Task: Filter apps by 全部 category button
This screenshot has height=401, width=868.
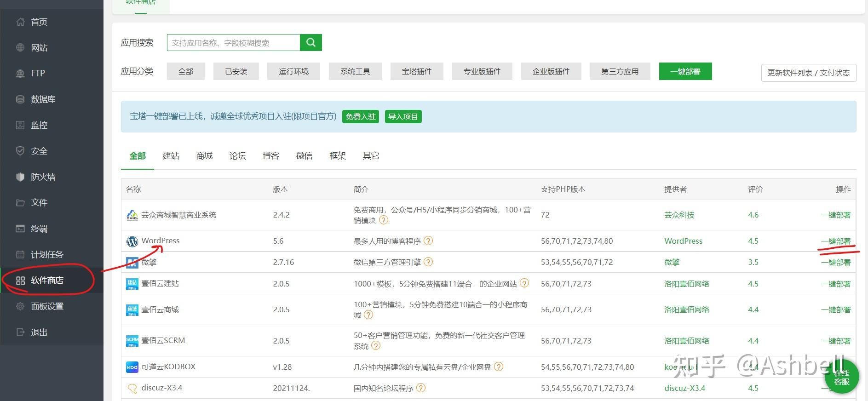Action: (186, 71)
